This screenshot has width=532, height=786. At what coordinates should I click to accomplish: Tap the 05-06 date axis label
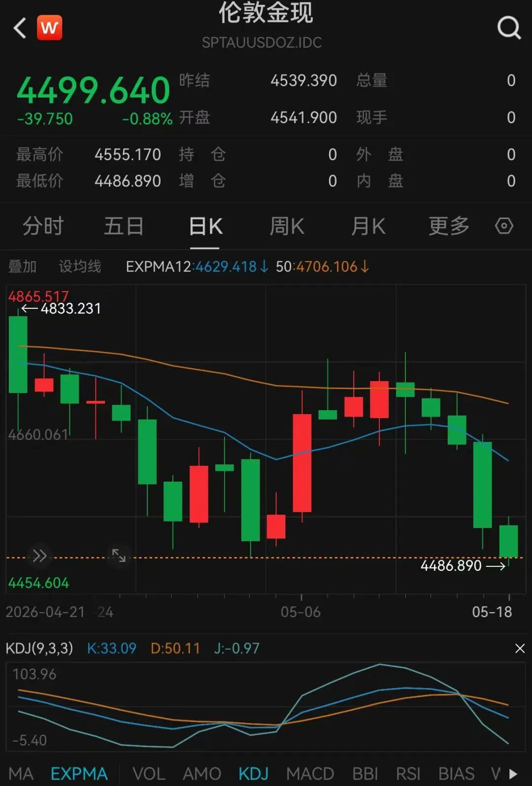[300, 612]
